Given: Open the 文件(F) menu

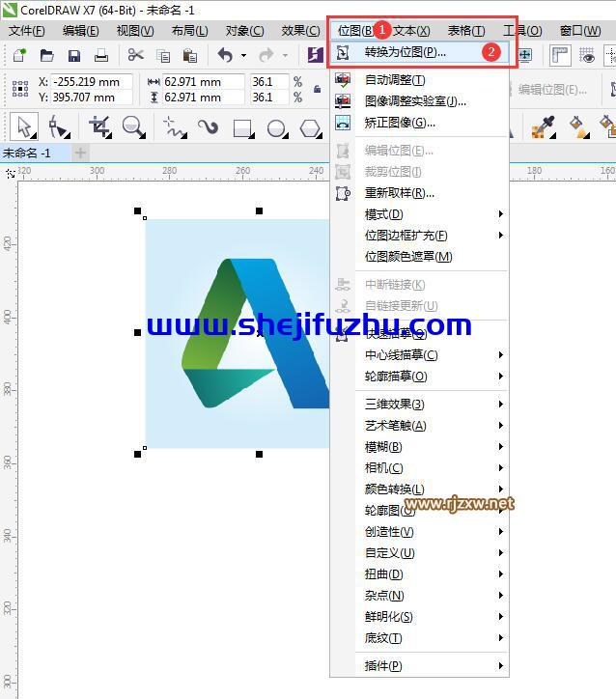Looking at the screenshot, I should coord(27,31).
